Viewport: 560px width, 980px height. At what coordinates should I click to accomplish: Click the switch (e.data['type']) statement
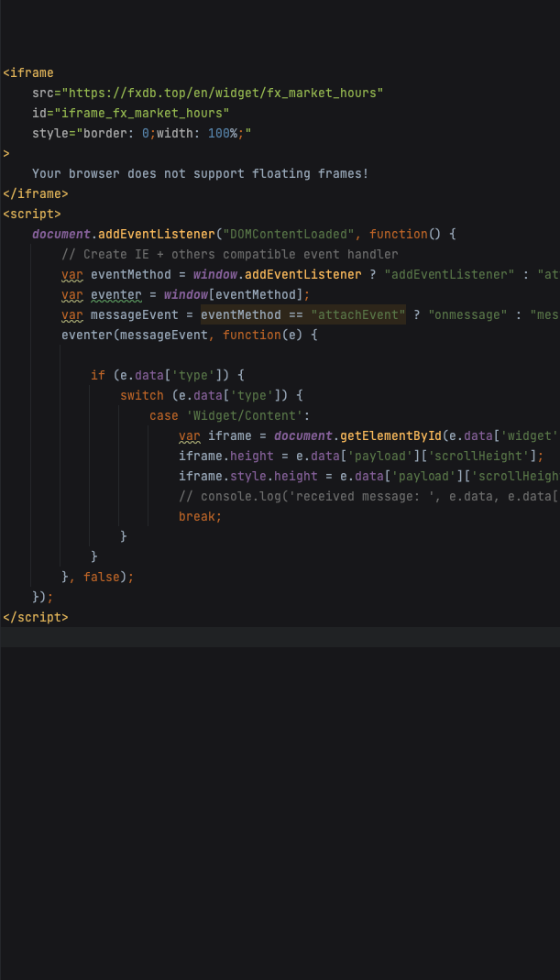(x=212, y=396)
